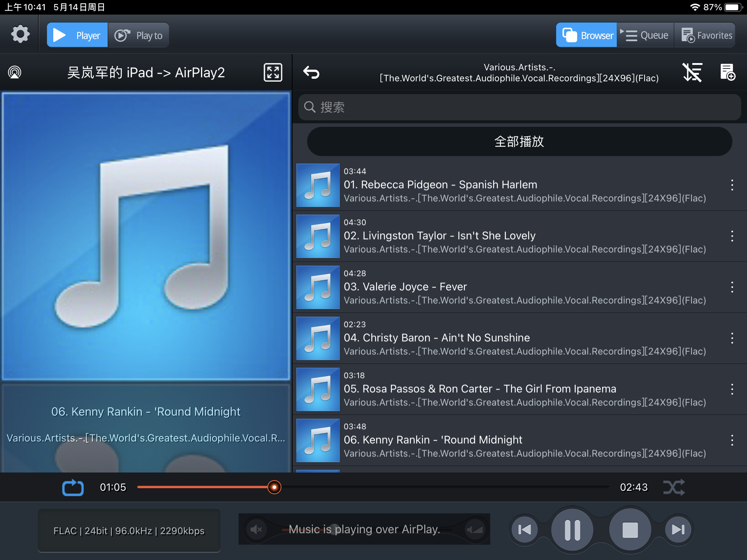
Task: Skip to the next track
Action: click(678, 529)
